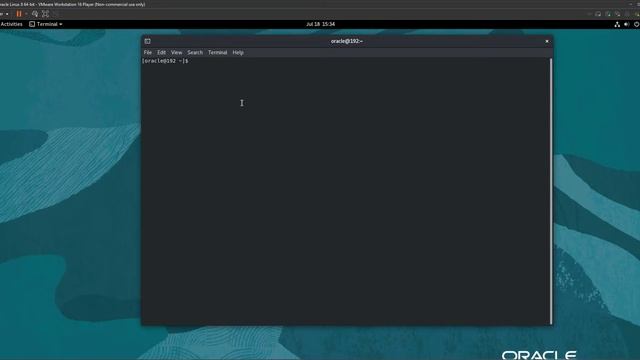Click the Send Ctrl+Alt+Del icon in VMware toolbar
The width and height of the screenshot is (640, 360).
pyautogui.click(x=35, y=14)
